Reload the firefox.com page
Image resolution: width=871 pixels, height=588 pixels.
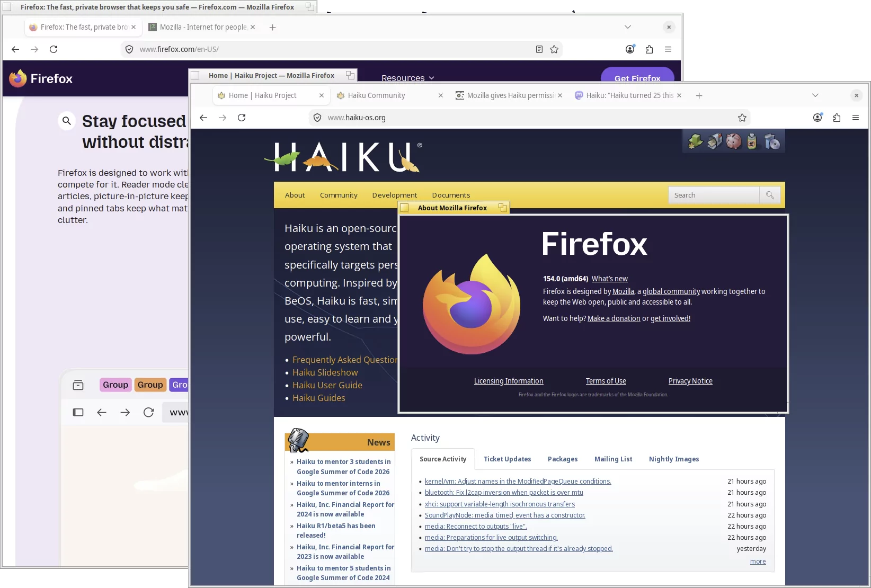[54, 49]
